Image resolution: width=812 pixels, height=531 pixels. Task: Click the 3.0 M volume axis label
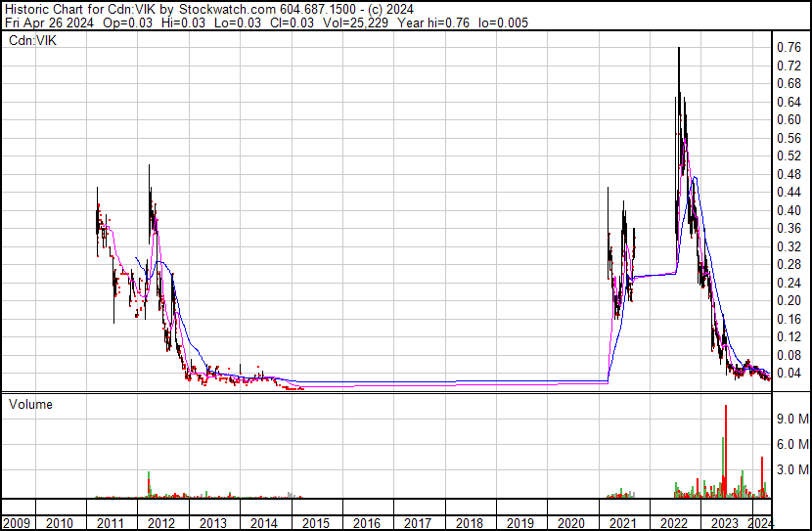(790, 470)
